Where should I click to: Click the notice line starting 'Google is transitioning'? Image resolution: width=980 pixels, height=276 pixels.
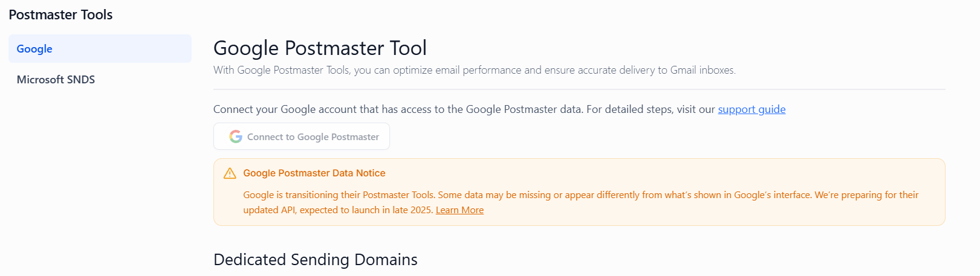pyautogui.click(x=423, y=195)
